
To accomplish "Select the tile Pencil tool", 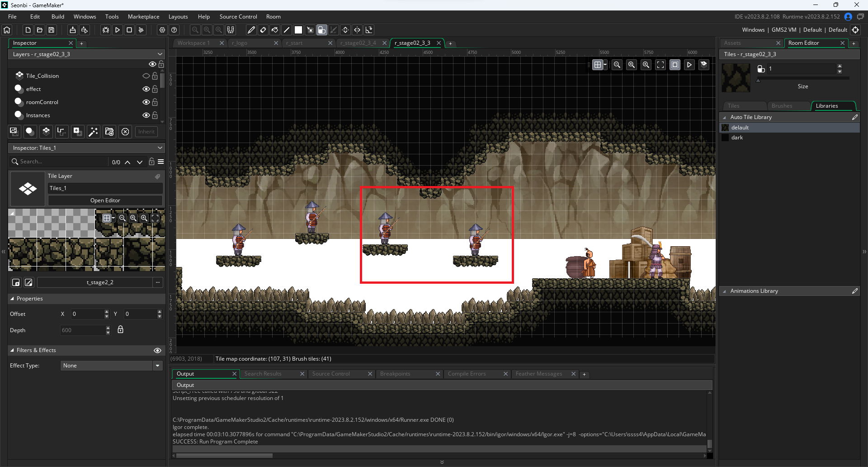I will click(251, 30).
